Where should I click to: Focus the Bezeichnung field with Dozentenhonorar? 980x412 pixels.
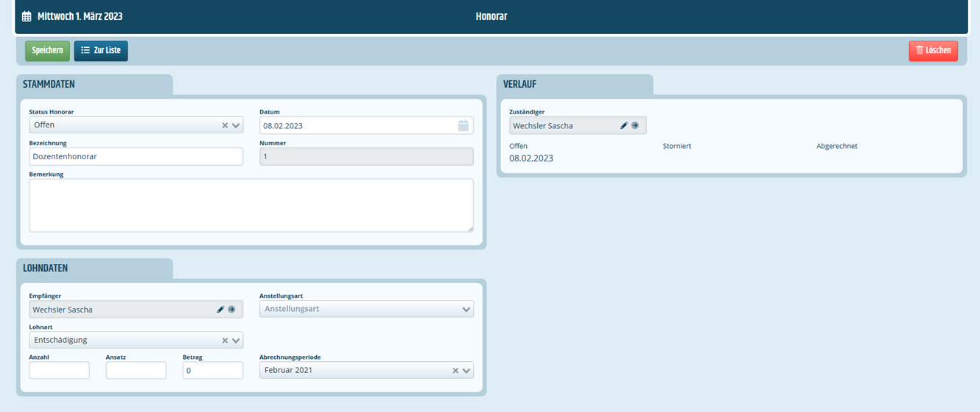(x=136, y=156)
